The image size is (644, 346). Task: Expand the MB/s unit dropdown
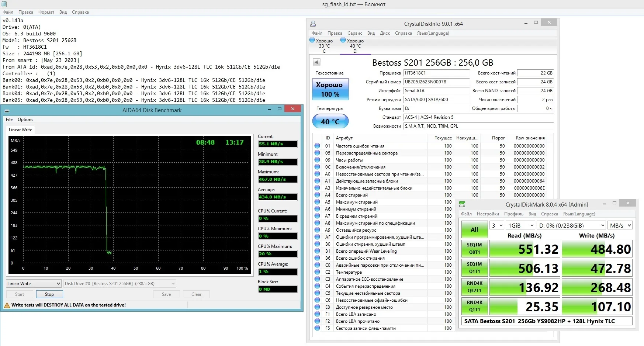pyautogui.click(x=620, y=225)
